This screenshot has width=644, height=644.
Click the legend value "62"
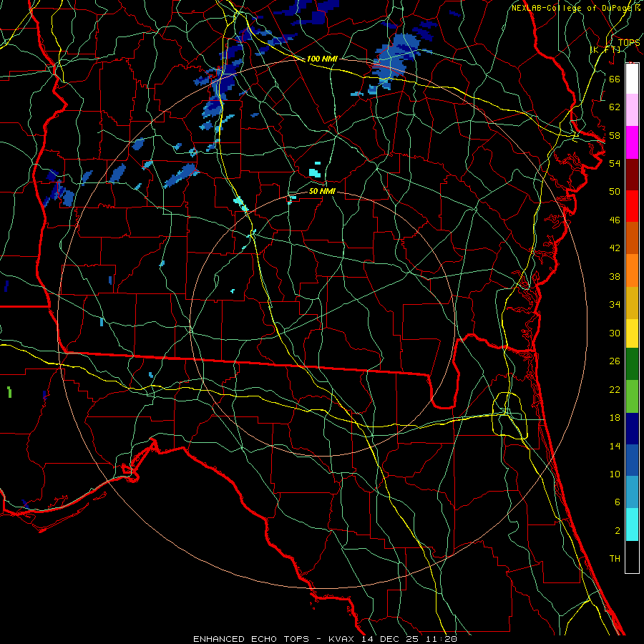(615, 107)
